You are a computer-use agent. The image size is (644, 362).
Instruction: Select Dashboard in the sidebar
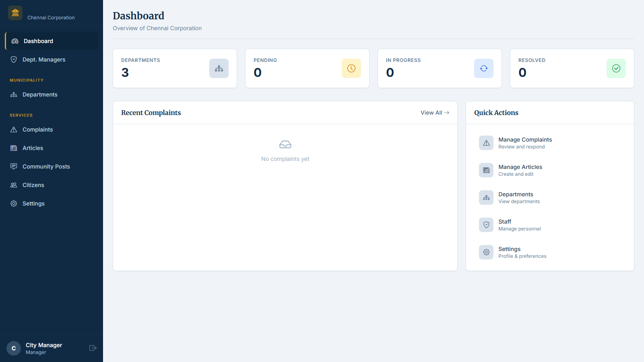click(38, 41)
